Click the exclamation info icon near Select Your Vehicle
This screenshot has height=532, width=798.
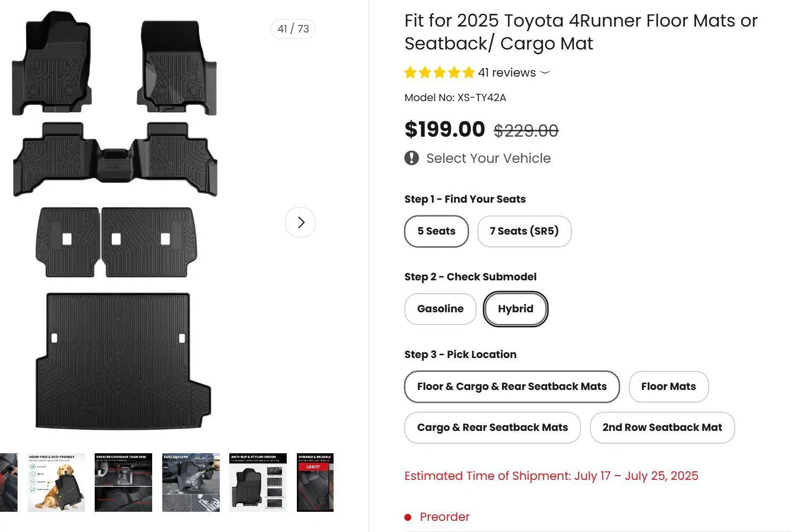click(x=411, y=158)
